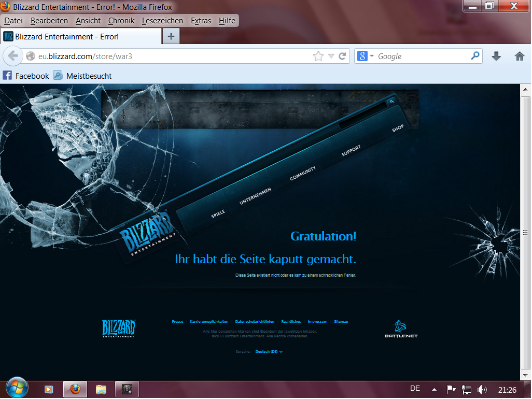Click the Firefox icon in title bar
The height and width of the screenshot is (399, 532).
click(x=5, y=6)
